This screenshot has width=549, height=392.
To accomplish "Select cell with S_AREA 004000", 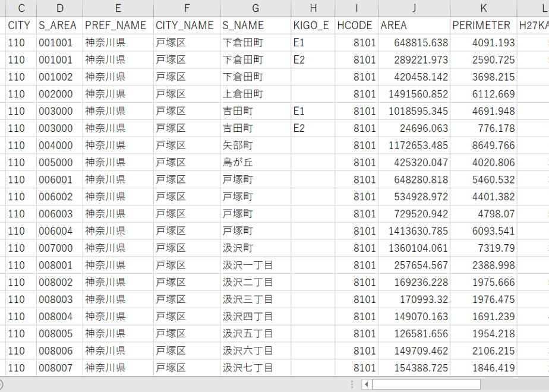I will [60, 146].
